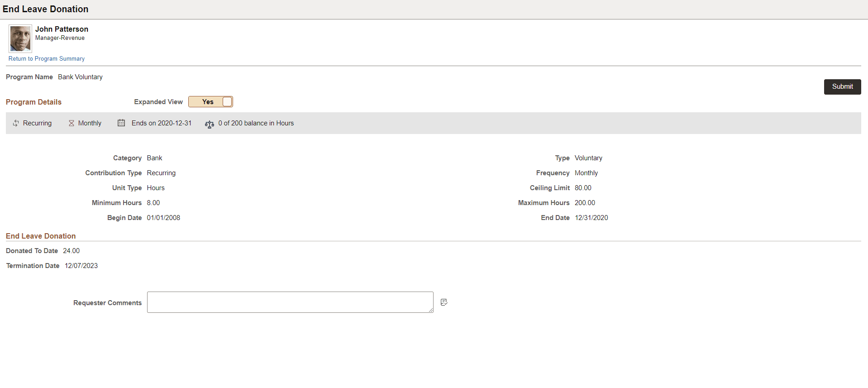Screen dimensions: 868x388
Task: Click the Bank Voluntary program name
Action: coord(80,77)
